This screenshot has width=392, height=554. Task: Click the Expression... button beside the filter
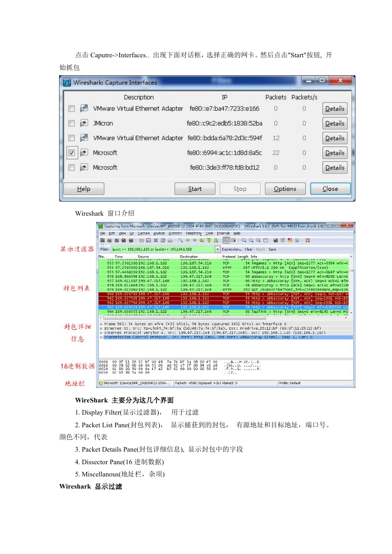pyautogui.click(x=231, y=249)
